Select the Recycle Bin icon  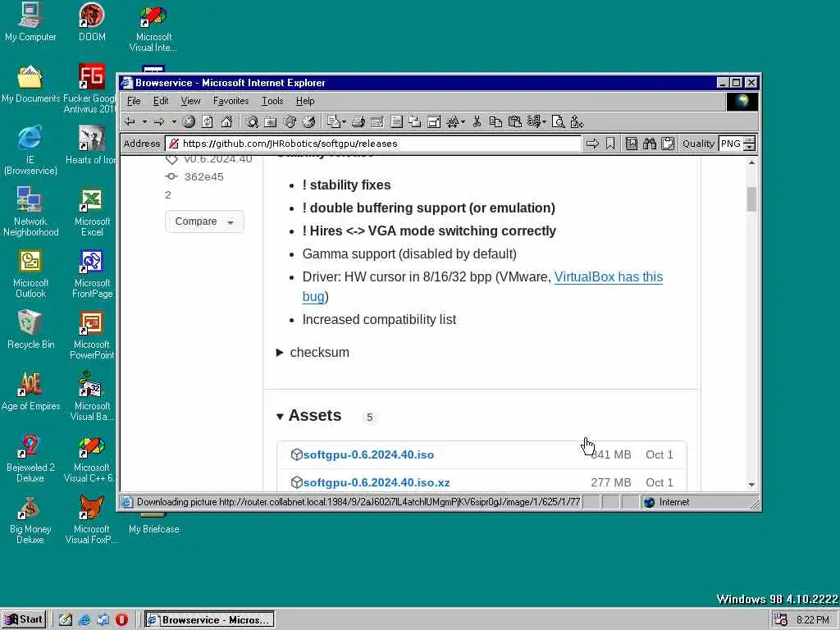coord(30,330)
